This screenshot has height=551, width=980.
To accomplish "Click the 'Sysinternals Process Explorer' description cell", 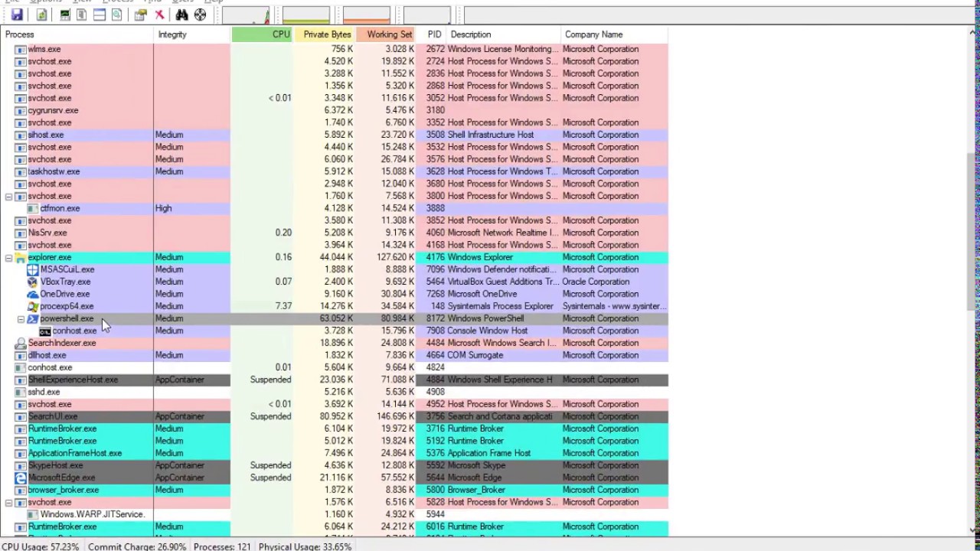I will (x=500, y=306).
